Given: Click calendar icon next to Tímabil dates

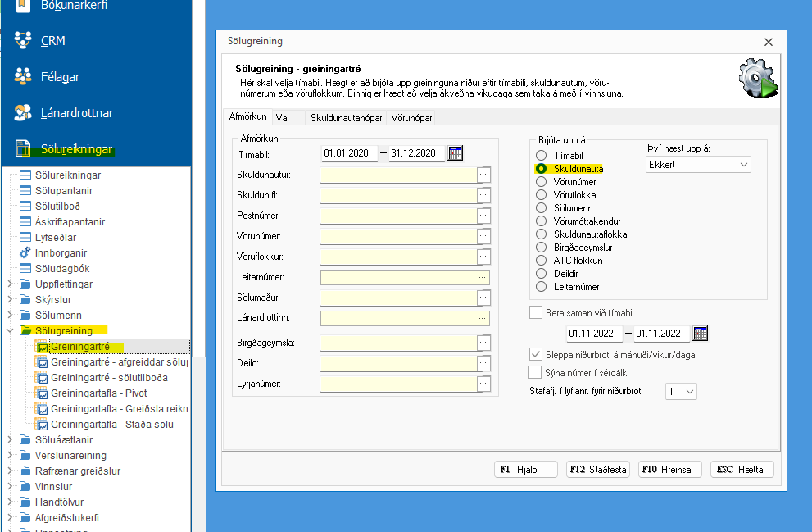Looking at the screenshot, I should click(456, 153).
